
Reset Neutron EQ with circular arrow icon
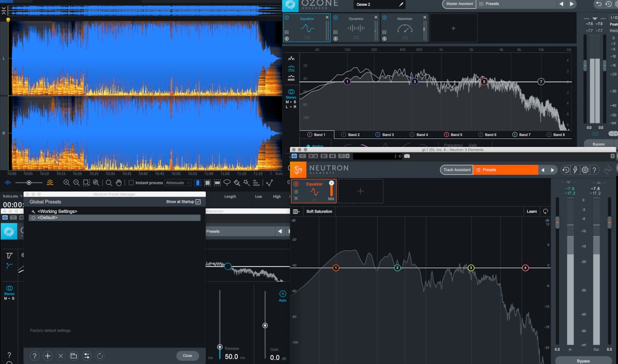546,212
